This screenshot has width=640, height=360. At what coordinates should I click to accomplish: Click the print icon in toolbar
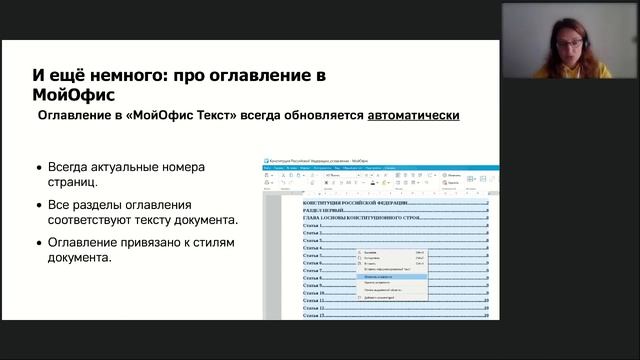[267, 182]
